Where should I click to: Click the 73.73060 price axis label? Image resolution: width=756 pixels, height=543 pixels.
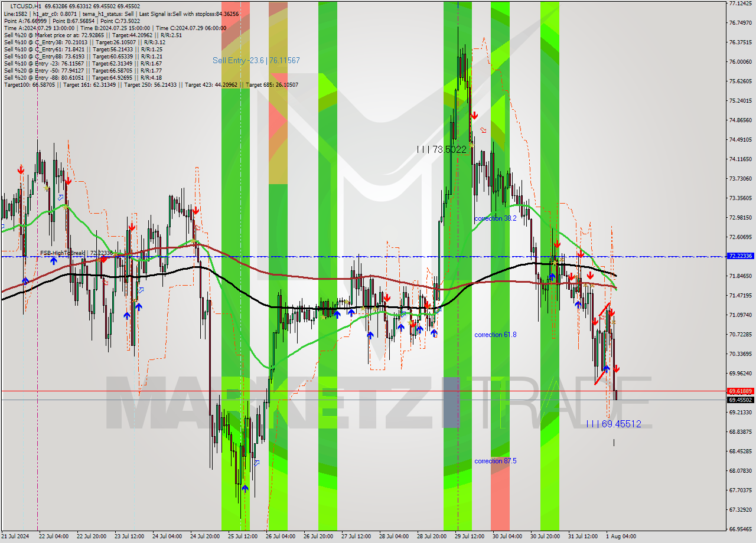741,179
